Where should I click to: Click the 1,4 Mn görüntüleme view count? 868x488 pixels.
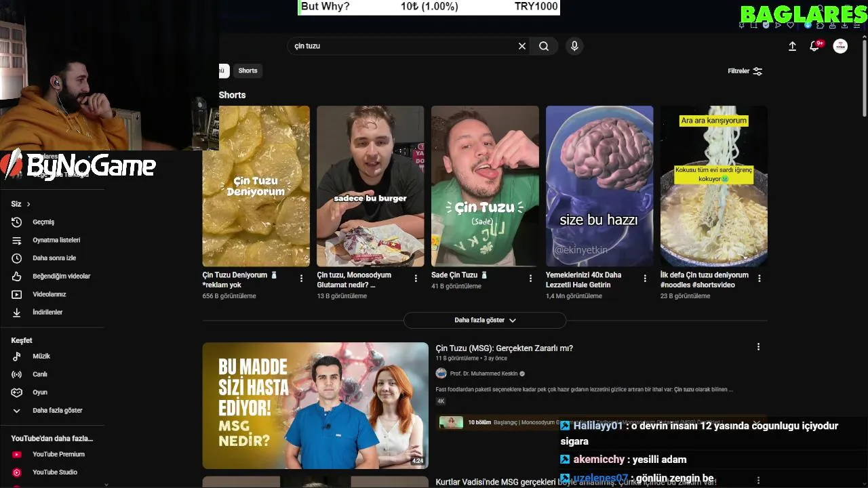pos(574,296)
